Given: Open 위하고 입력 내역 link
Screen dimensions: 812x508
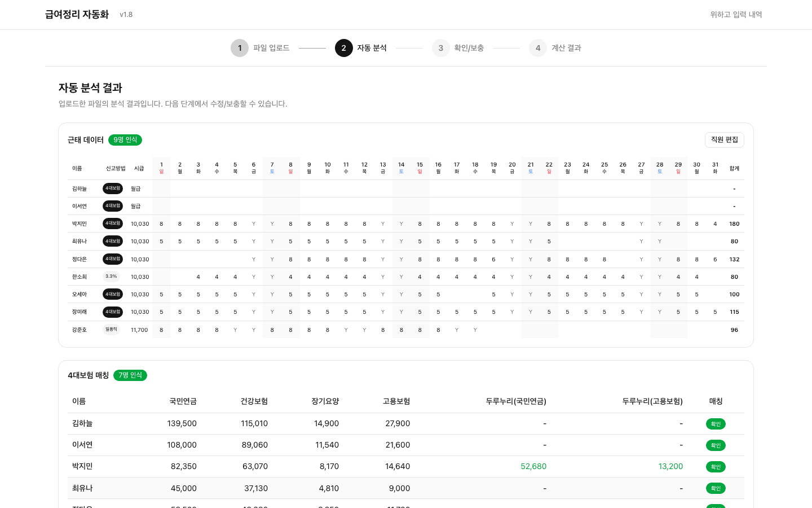Looking at the screenshot, I should click(x=736, y=15).
